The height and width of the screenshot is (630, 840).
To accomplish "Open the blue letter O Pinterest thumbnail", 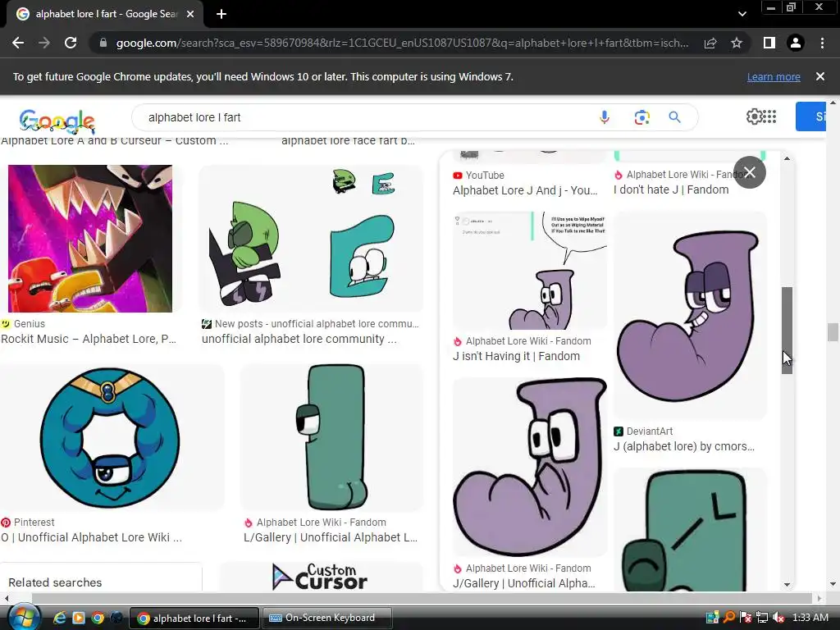I will pos(110,438).
